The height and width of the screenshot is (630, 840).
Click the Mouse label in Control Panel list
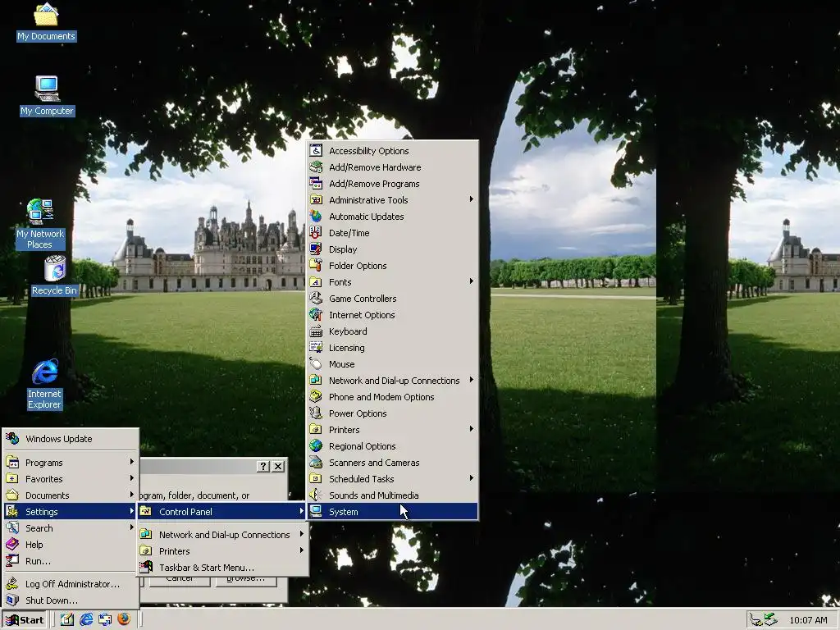pyautogui.click(x=342, y=364)
